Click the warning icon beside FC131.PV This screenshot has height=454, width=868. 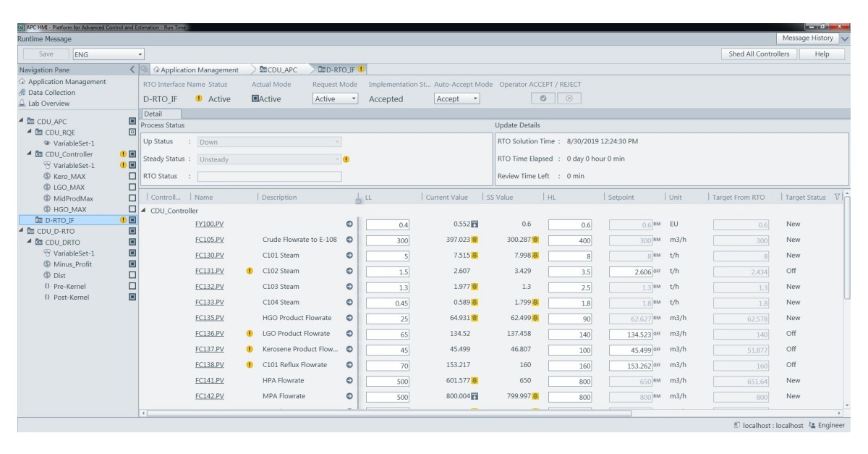(x=250, y=272)
